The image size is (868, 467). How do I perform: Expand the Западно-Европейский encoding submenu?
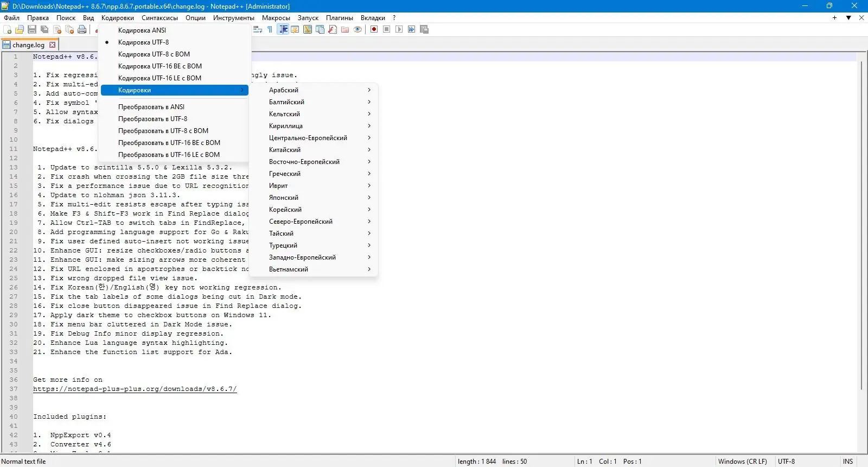click(314, 257)
